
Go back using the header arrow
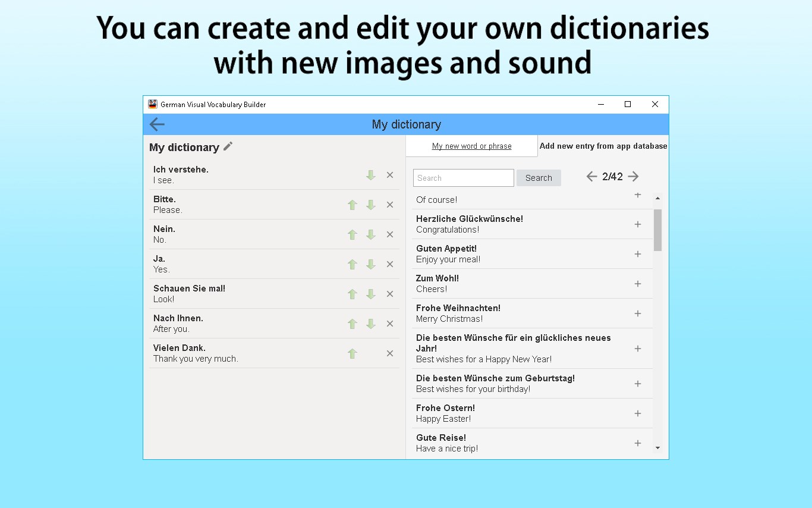tap(157, 124)
